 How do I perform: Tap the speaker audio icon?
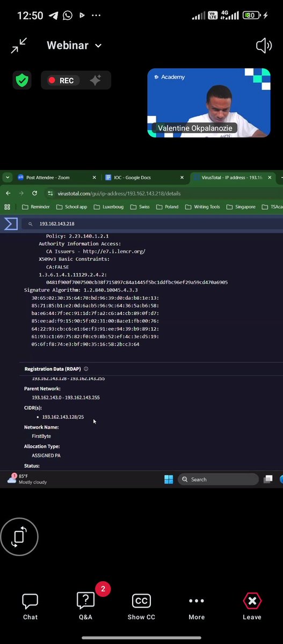point(264,46)
